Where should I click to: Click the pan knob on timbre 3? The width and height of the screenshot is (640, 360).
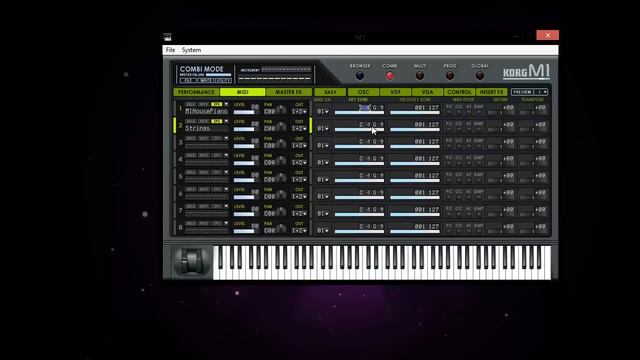pos(281,144)
